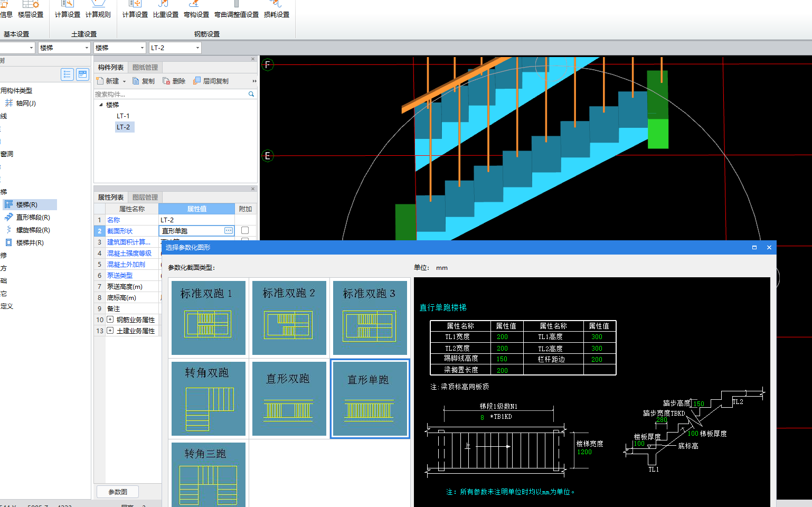Viewport: 812px width, 507px height.
Task: Switch navigation tree to list view icon
Action: [67, 74]
